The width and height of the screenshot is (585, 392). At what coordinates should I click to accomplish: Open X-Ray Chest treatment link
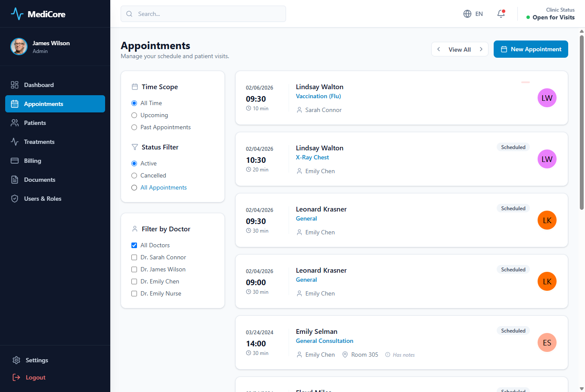[x=312, y=157]
